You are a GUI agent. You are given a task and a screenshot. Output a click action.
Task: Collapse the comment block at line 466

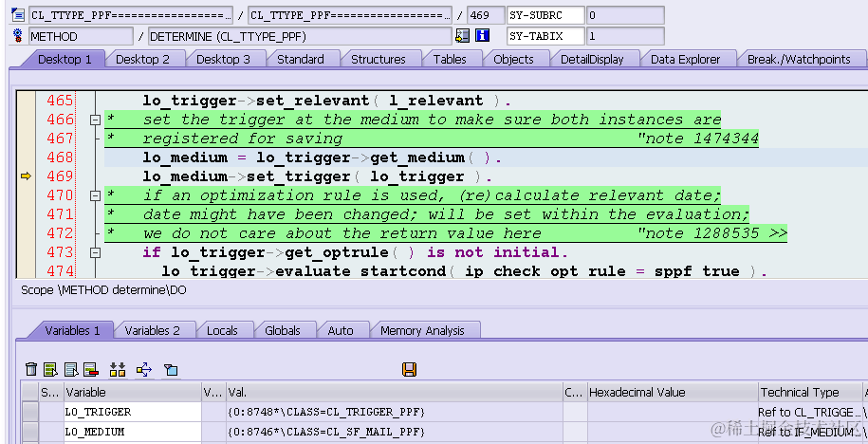point(95,120)
